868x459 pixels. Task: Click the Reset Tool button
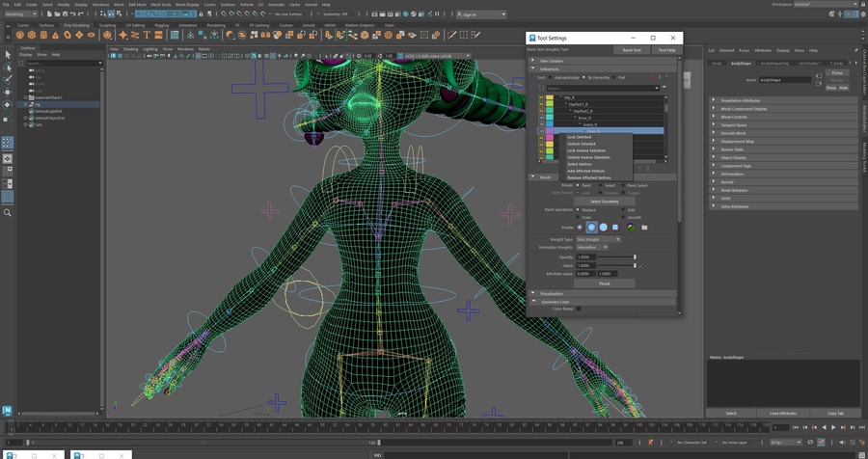pos(632,49)
